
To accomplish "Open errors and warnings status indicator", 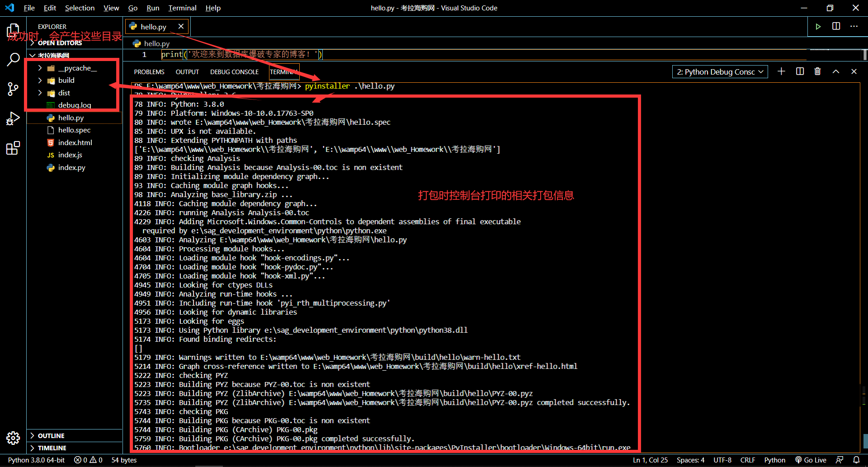I will tap(88, 460).
